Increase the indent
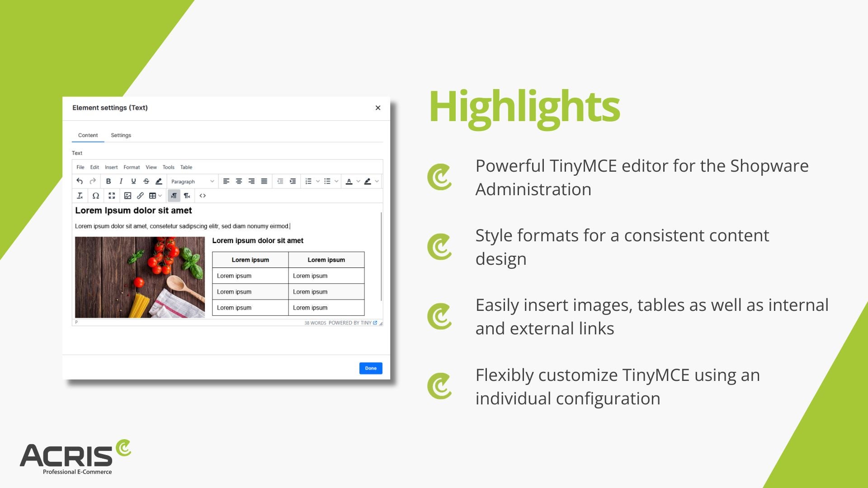 click(x=293, y=181)
